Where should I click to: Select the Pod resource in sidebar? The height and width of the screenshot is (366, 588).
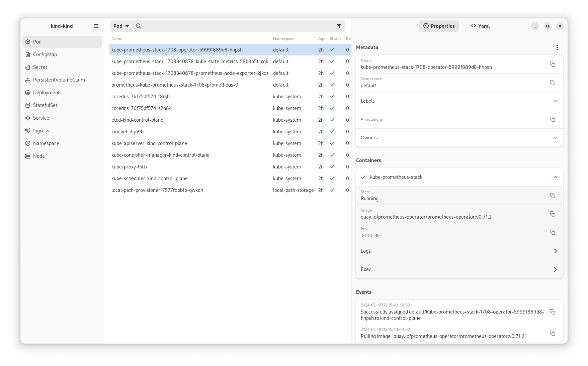click(x=37, y=41)
